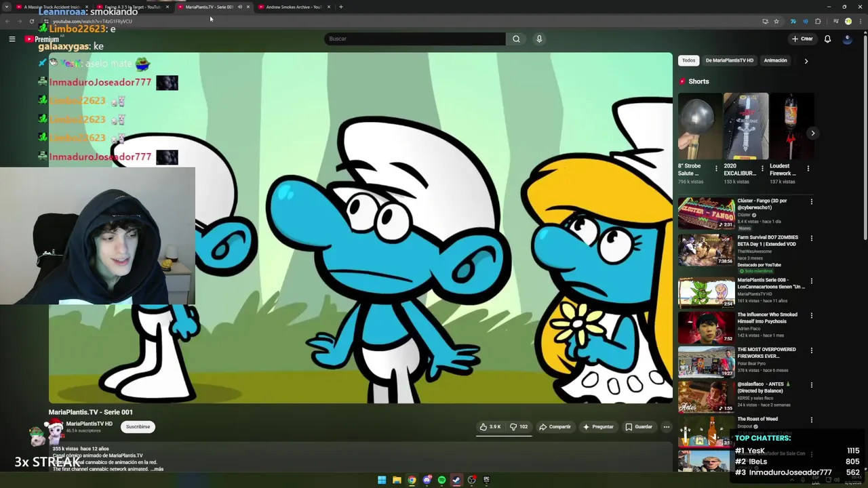The image size is (868, 488).
Task: Expand video description with ...más
Action: point(157,469)
